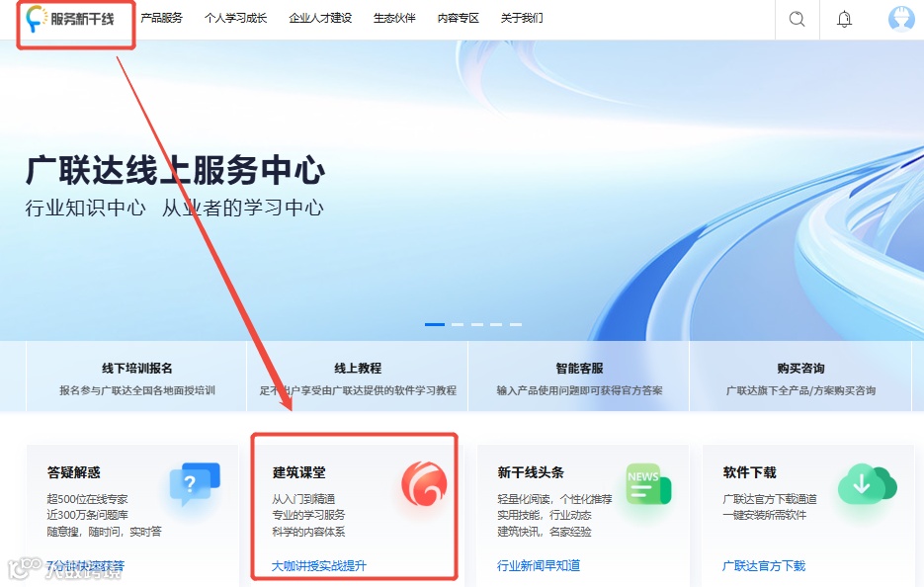Open the search magnifier icon

[797, 19]
